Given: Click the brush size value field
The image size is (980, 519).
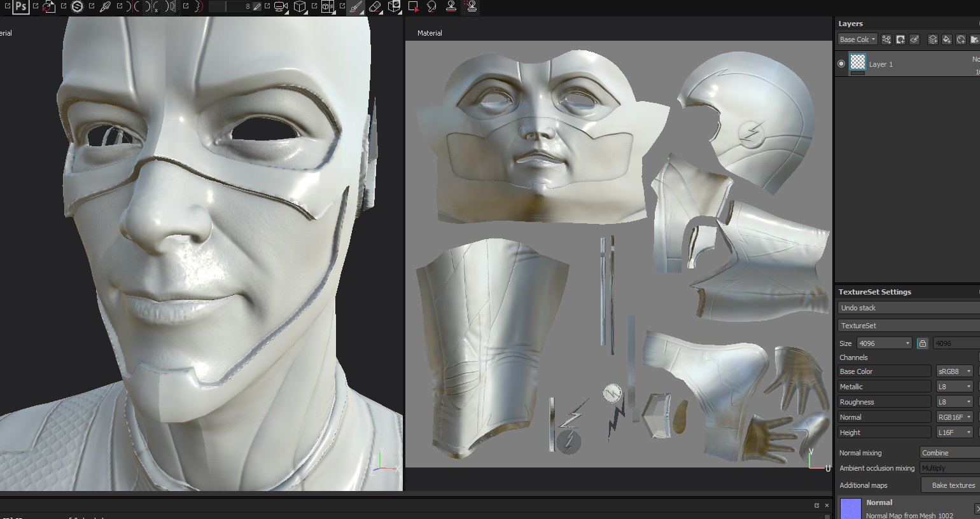Looking at the screenshot, I should pos(230,6).
